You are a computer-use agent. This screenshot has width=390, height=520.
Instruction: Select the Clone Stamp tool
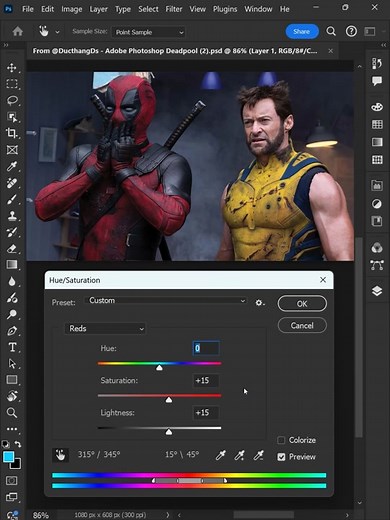click(12, 215)
